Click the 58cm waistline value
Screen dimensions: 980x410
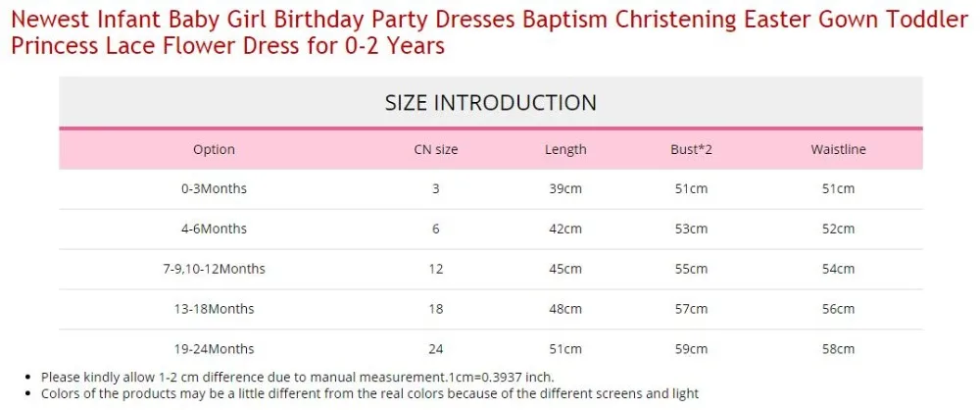pyautogui.click(x=838, y=348)
